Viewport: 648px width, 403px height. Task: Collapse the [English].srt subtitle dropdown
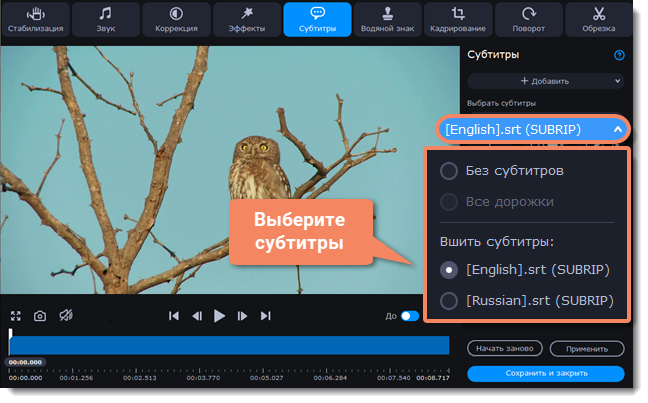[x=618, y=129]
